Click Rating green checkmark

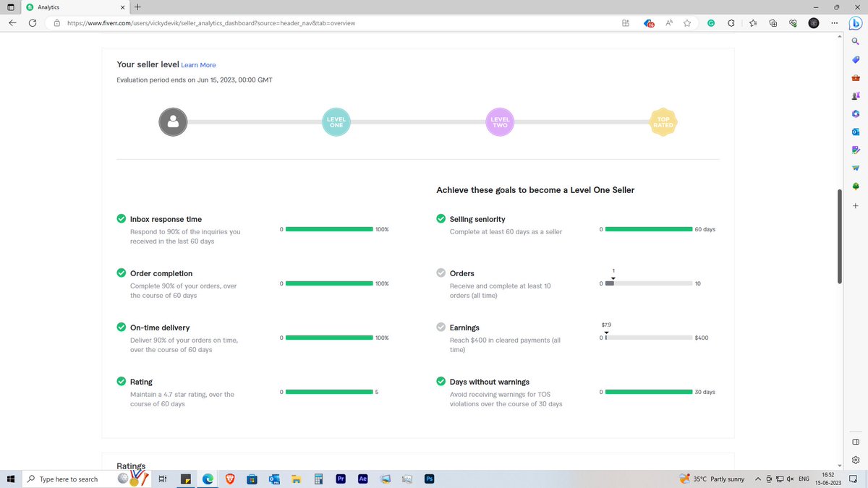[x=122, y=382]
